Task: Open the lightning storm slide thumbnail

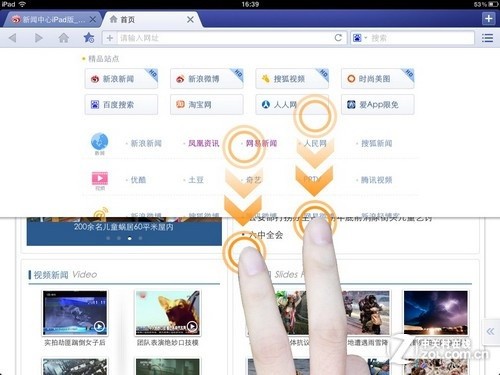Action: [x=436, y=313]
